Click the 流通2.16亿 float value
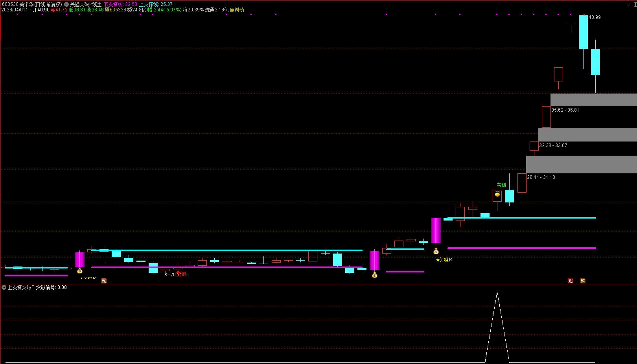The height and width of the screenshot is (364, 637). (x=217, y=10)
